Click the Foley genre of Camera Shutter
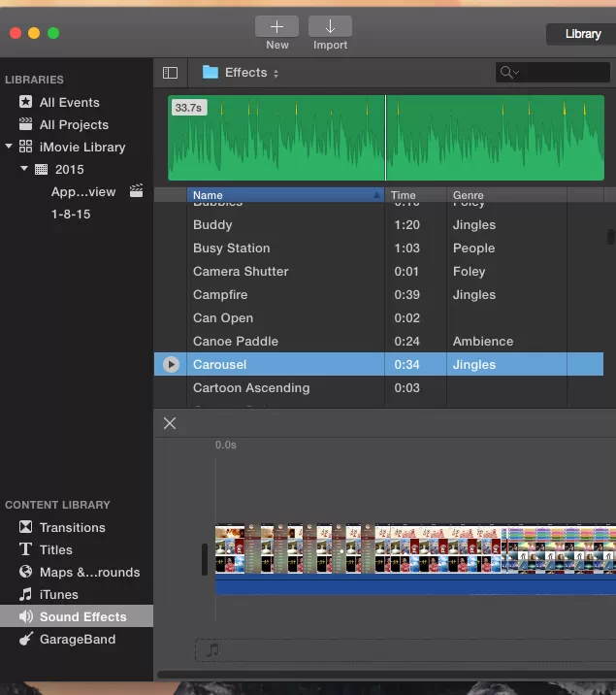This screenshot has height=695, width=616. [x=469, y=271]
